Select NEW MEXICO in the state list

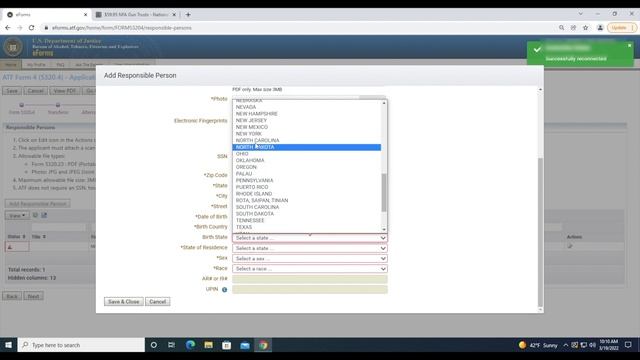pyautogui.click(x=307, y=127)
